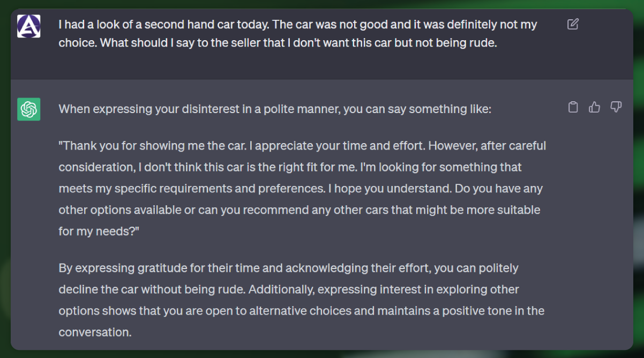Click the last word "conversation." in the response

[x=95, y=332]
